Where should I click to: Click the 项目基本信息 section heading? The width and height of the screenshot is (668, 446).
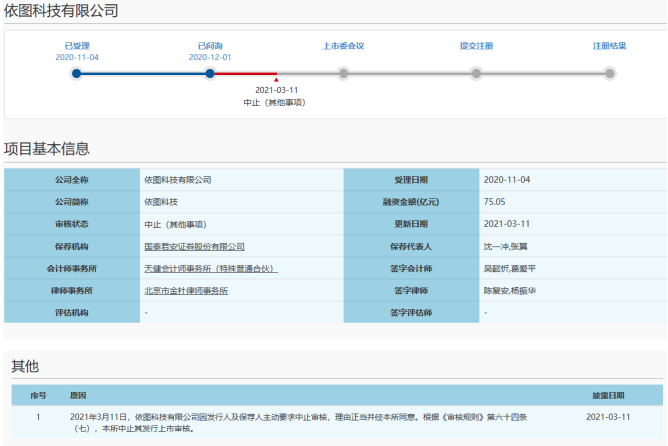point(47,149)
